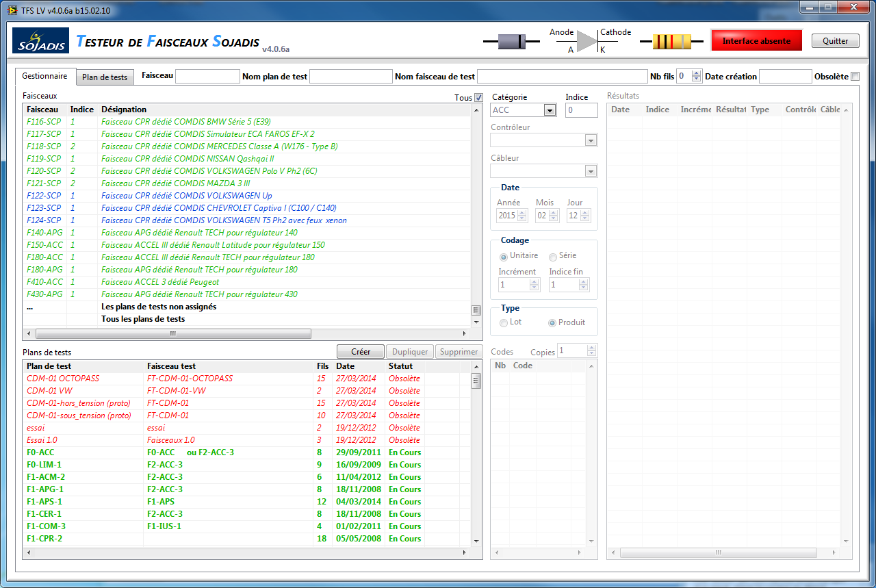Click the striped resistor icon
The height and width of the screenshot is (588, 876).
coord(671,42)
